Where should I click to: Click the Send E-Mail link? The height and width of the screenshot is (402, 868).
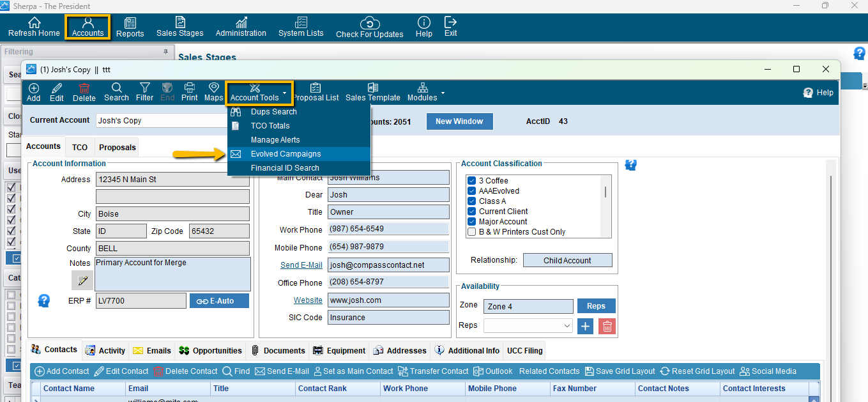tap(301, 265)
